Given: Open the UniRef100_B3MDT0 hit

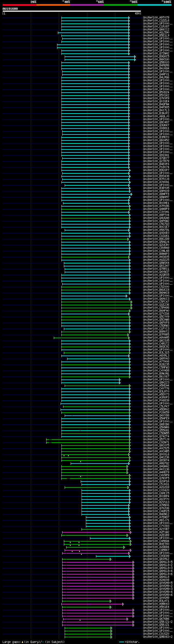Looking at the screenshot, I should (x=156, y=137).
